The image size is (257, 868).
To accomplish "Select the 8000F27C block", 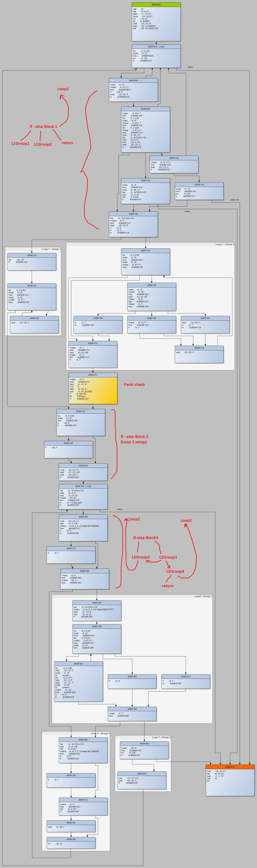I will [x=71, y=555].
